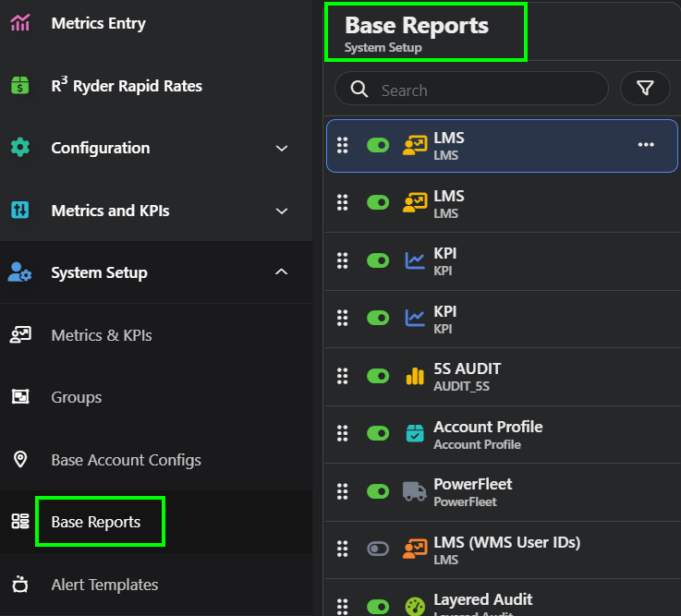Click the Search input field
The width and height of the screenshot is (681, 616).
(485, 90)
